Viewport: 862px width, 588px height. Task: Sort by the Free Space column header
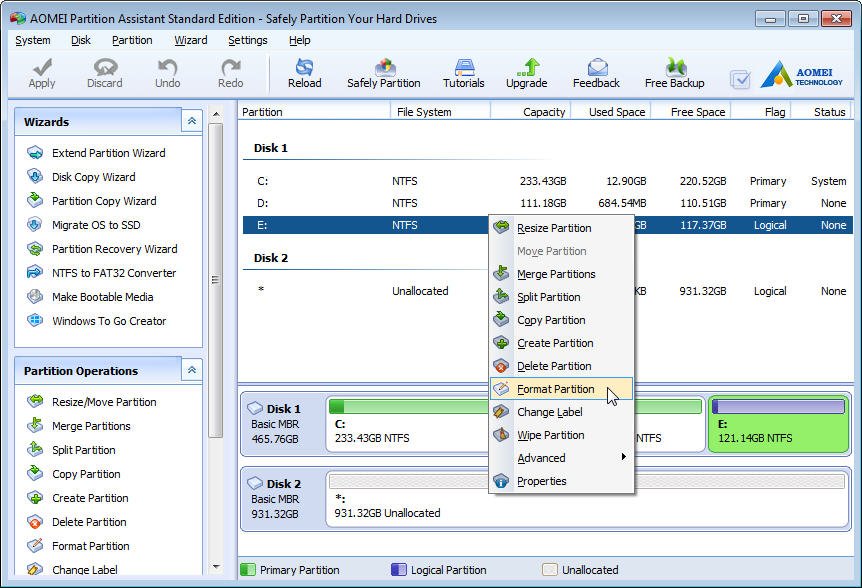(x=690, y=112)
